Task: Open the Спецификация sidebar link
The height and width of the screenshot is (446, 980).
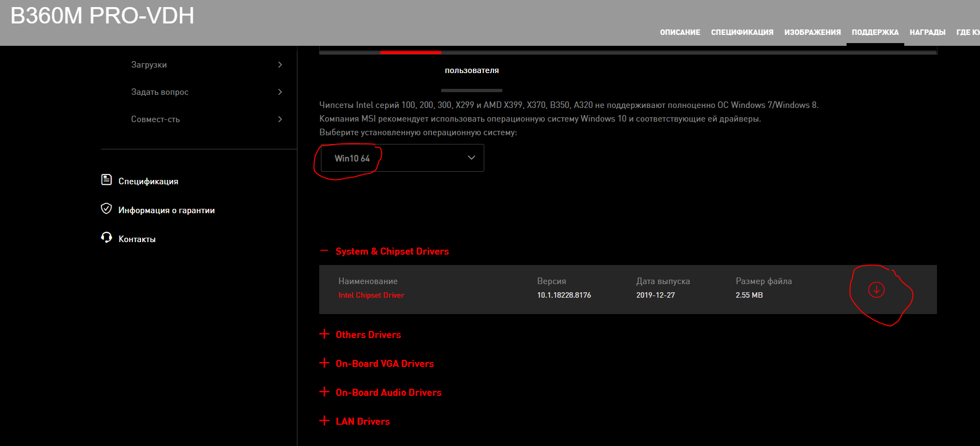Action: tap(148, 181)
